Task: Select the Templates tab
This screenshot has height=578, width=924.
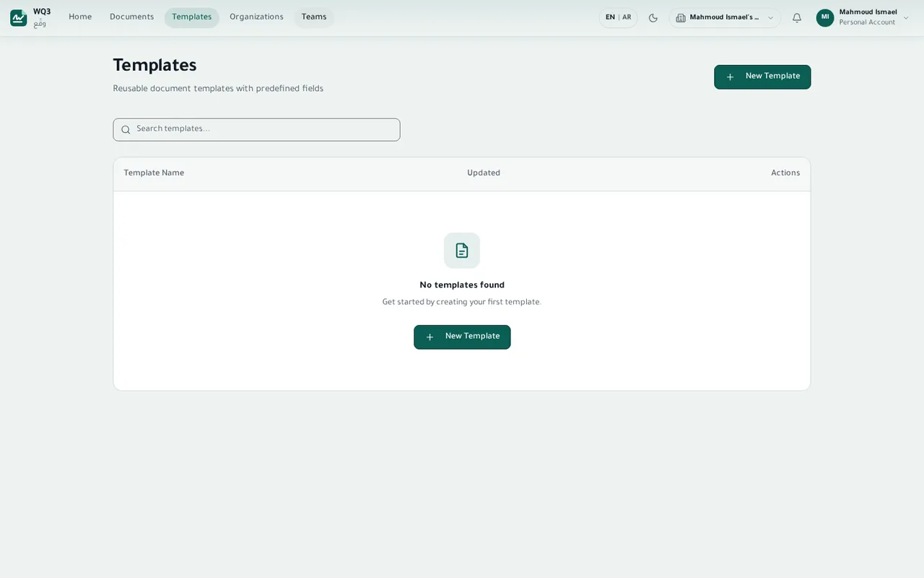Action: click(x=192, y=17)
